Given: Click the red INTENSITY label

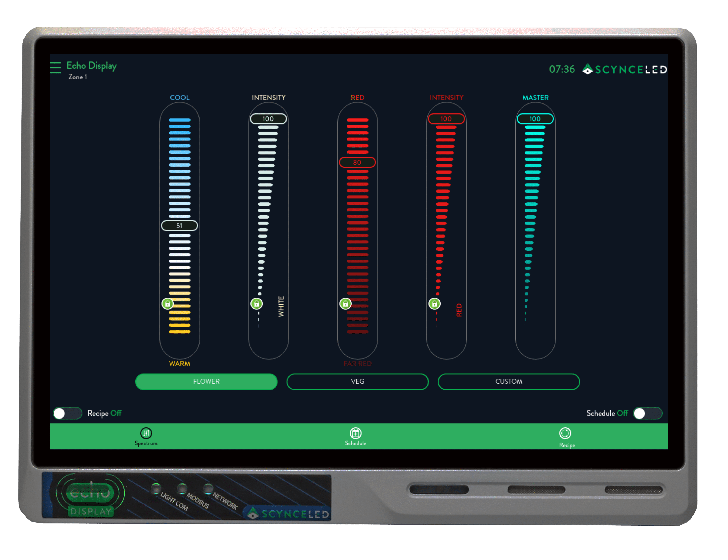Looking at the screenshot, I should tap(447, 97).
